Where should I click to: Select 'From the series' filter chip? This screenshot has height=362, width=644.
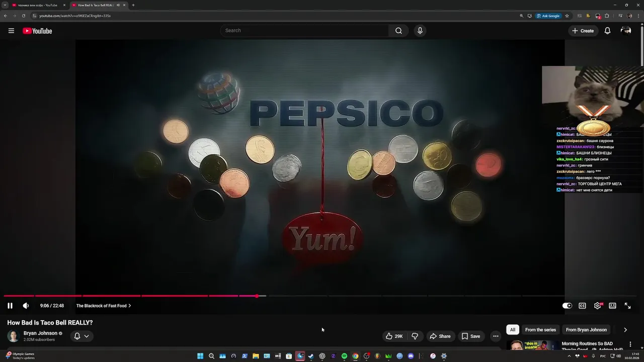[x=540, y=330]
